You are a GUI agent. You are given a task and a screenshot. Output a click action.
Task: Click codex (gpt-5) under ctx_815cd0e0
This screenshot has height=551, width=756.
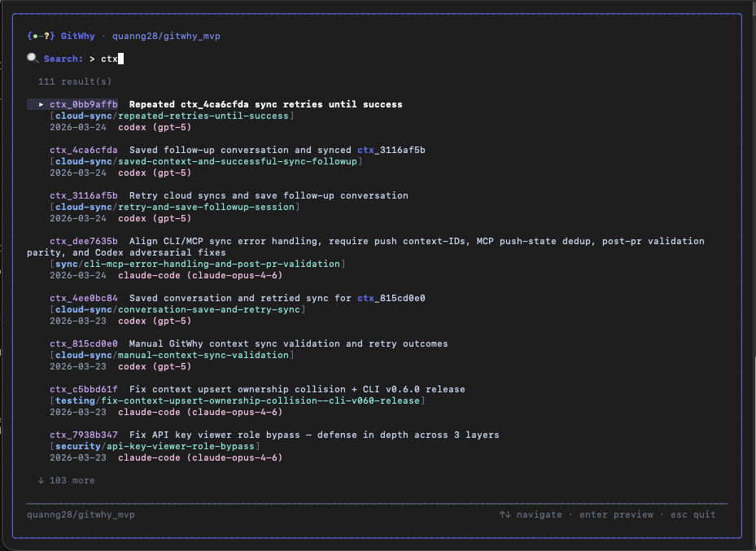[155, 366]
